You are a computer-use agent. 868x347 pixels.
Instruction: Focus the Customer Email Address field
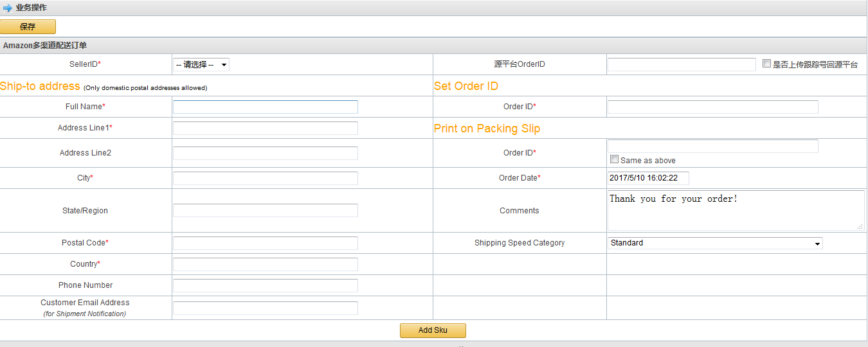click(265, 308)
